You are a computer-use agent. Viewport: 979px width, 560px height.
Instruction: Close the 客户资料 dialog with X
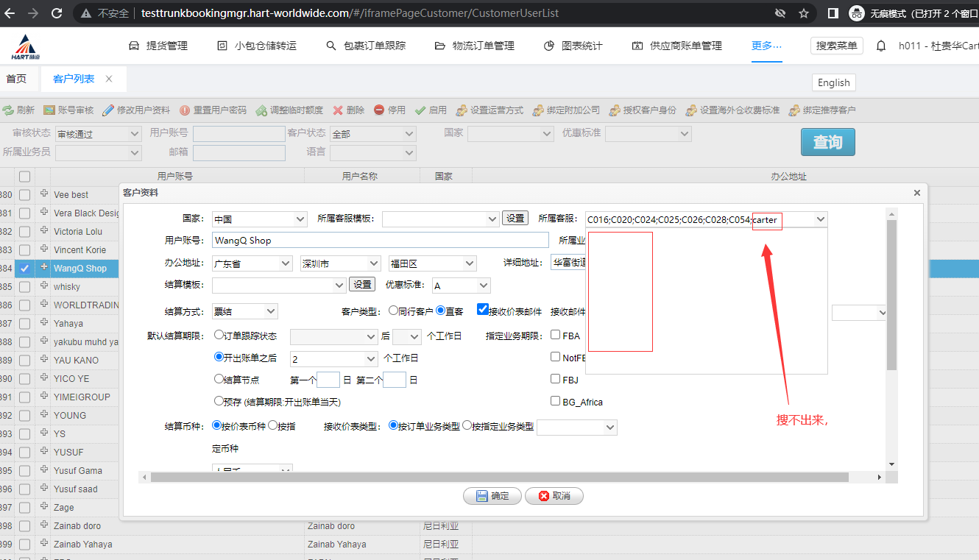click(x=916, y=193)
